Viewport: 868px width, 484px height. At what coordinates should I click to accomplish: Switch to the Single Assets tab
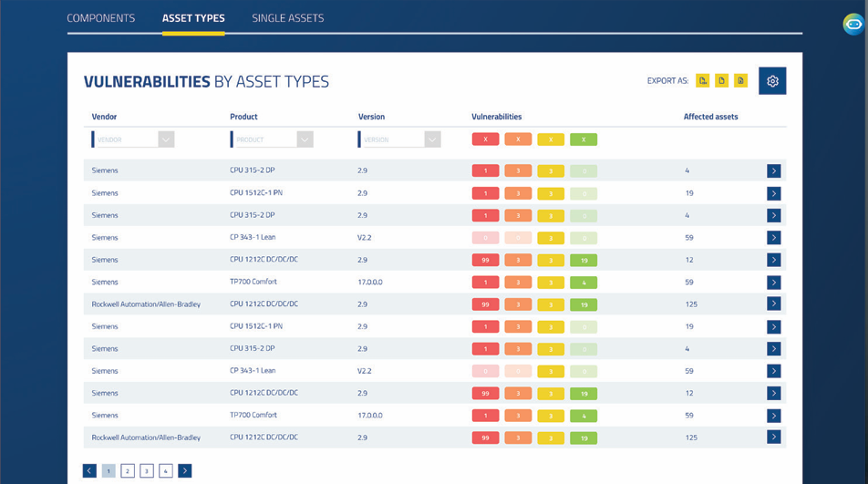click(x=288, y=18)
